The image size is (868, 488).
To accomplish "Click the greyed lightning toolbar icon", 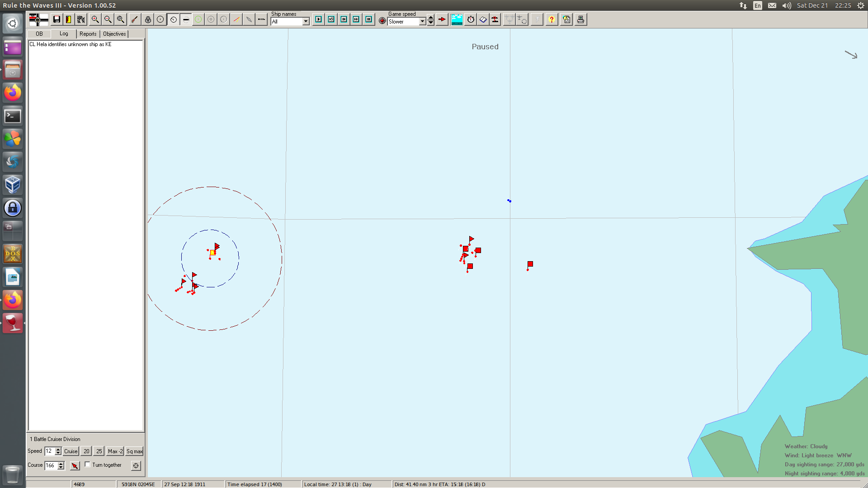I will point(537,19).
